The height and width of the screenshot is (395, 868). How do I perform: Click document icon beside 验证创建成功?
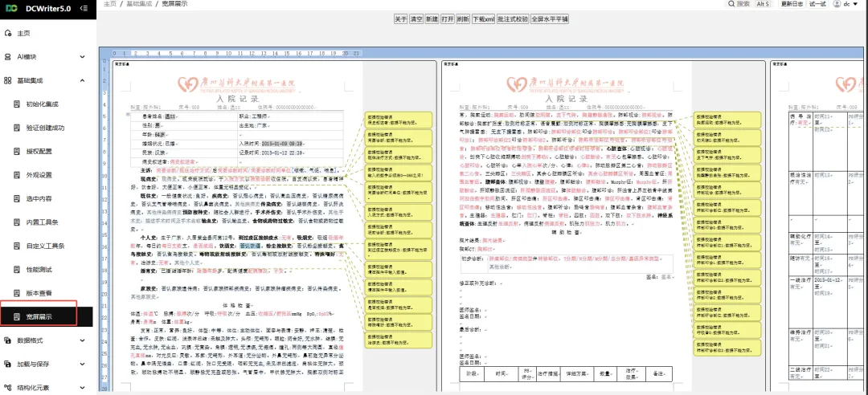(x=17, y=128)
